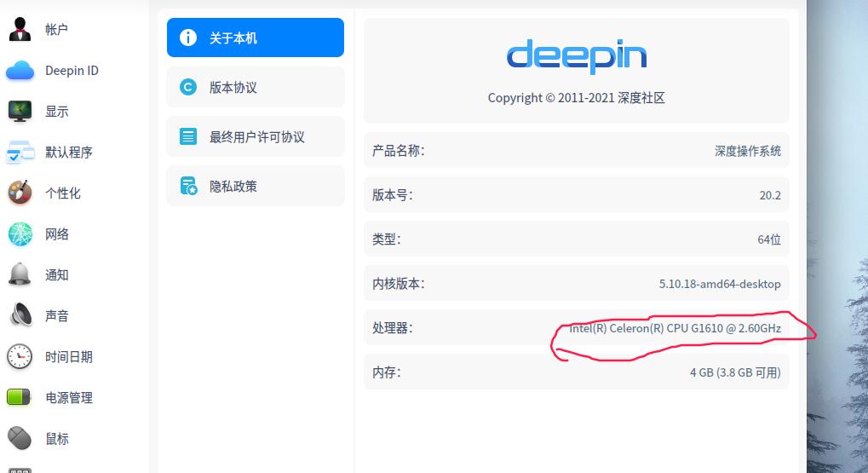Viewport: 868px width, 473px height.
Task: Select the 鼠标 sidebar label
Action: click(57, 439)
